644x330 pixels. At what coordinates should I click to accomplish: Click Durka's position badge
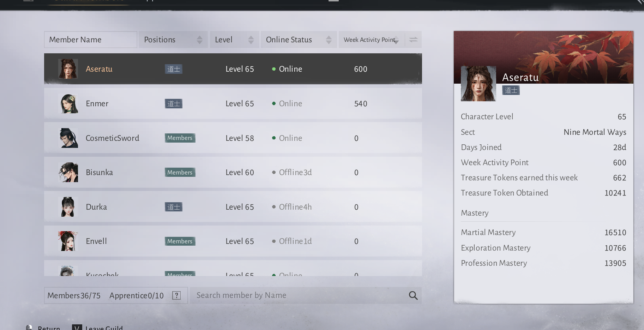click(x=174, y=207)
